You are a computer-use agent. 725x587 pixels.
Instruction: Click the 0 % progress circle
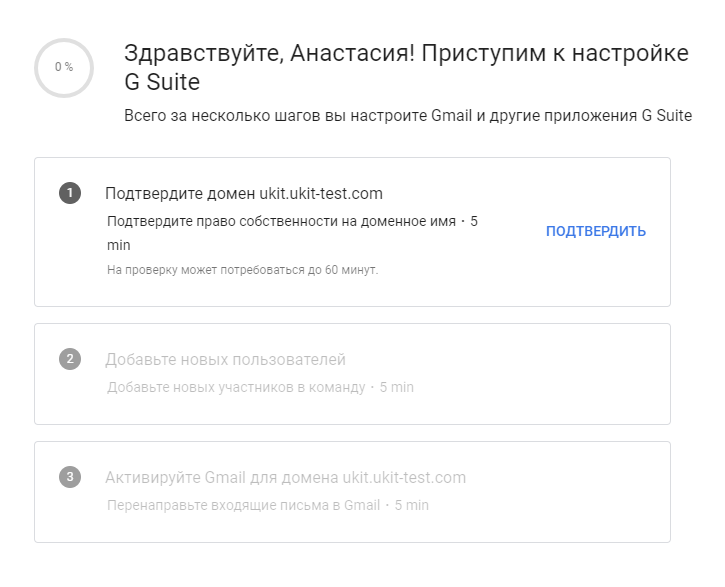pyautogui.click(x=64, y=67)
